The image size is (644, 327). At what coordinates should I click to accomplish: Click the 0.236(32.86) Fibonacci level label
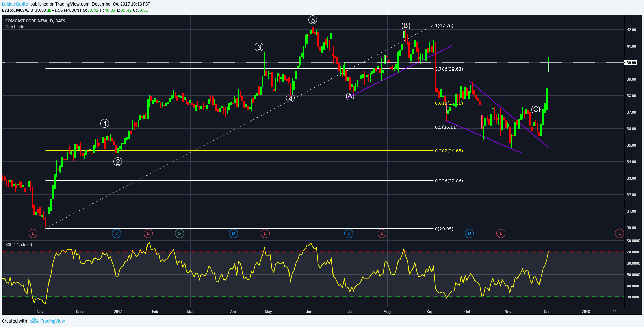[x=449, y=181]
